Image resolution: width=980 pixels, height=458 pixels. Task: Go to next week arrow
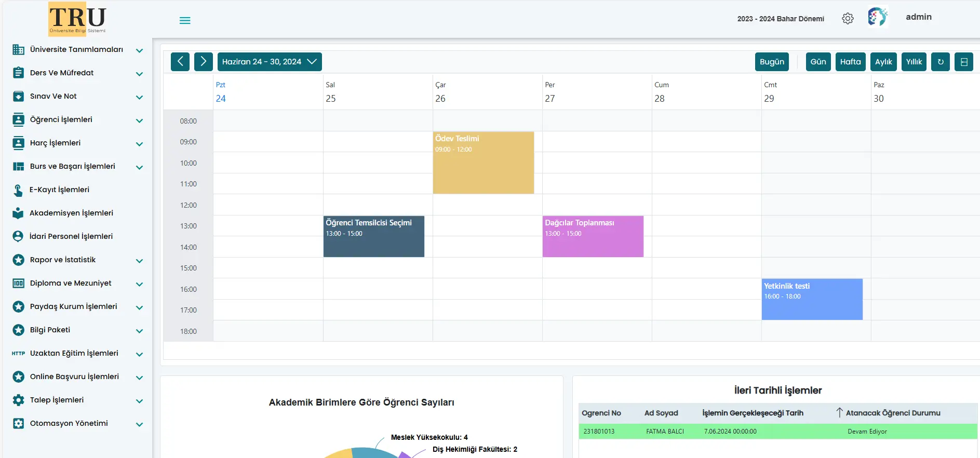click(x=204, y=62)
